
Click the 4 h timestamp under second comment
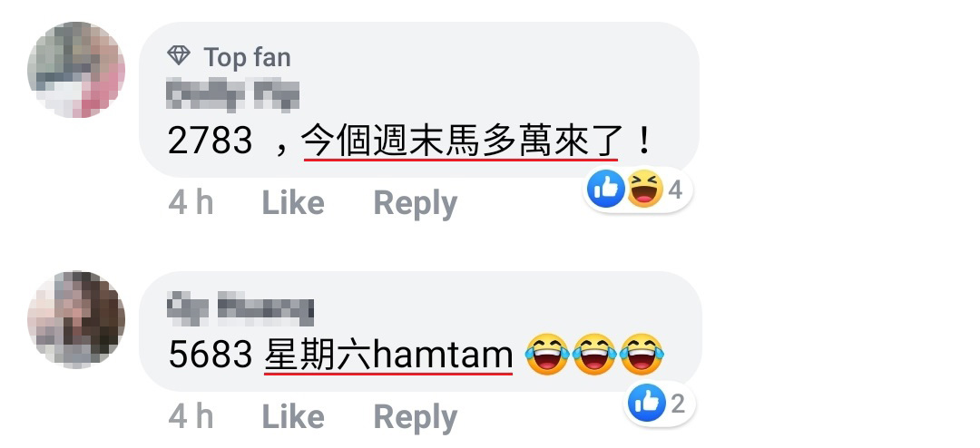click(x=191, y=417)
